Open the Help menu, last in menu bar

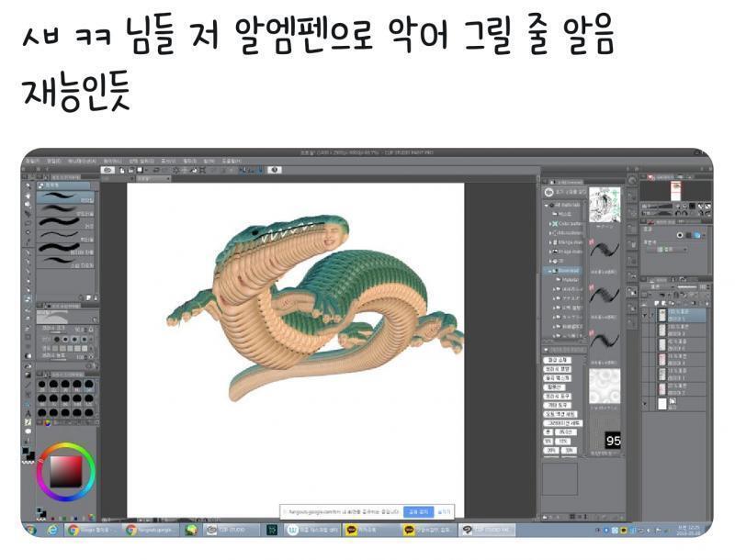click(232, 161)
